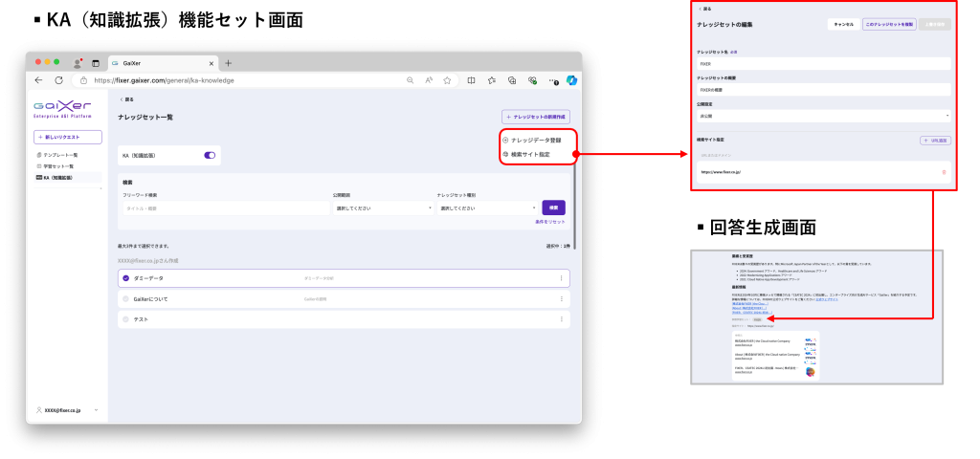Click the browser back arrow icon
980x459 pixels.
click(x=38, y=80)
